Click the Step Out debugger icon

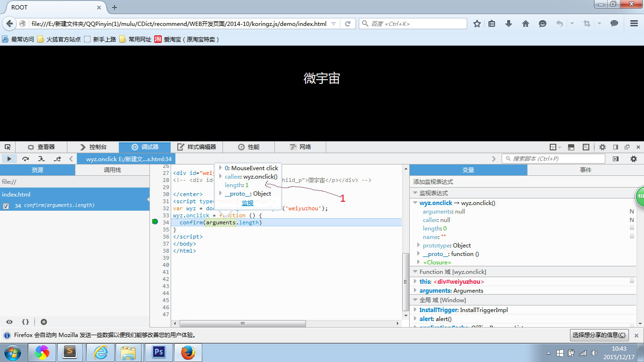[x=58, y=159]
